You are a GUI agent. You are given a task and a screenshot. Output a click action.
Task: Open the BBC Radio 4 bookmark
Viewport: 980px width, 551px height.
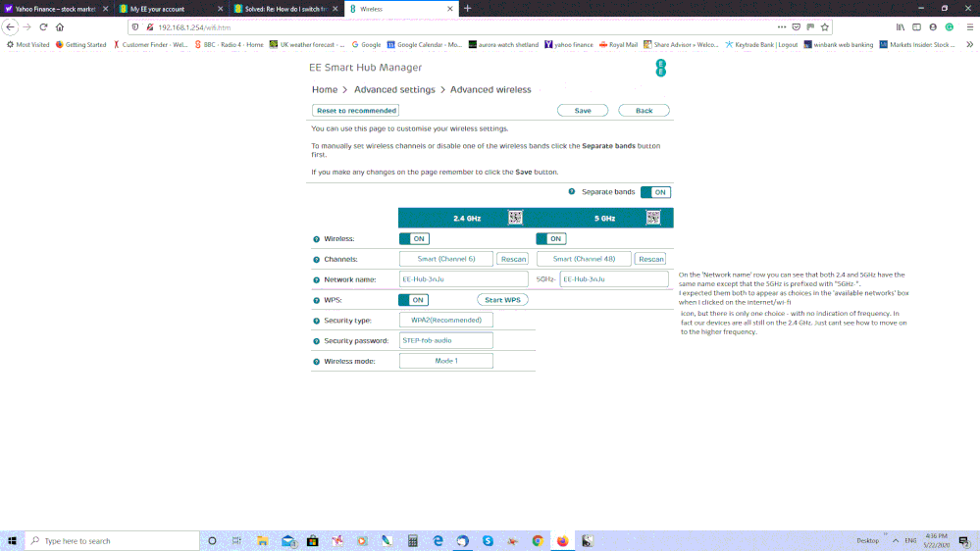point(229,44)
